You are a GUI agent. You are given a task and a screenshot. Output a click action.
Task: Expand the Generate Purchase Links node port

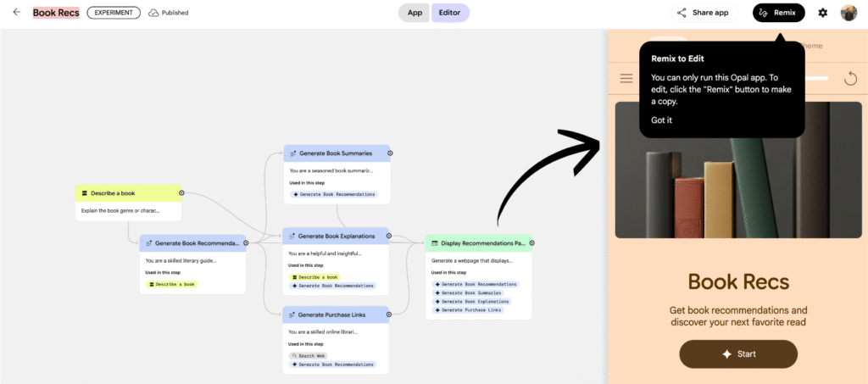390,314
